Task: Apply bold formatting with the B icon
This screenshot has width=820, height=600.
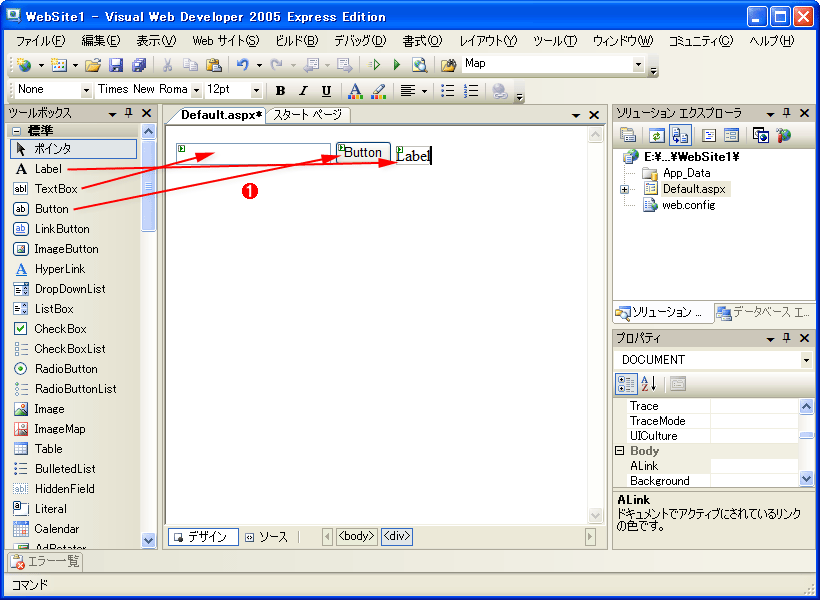Action: (x=280, y=91)
